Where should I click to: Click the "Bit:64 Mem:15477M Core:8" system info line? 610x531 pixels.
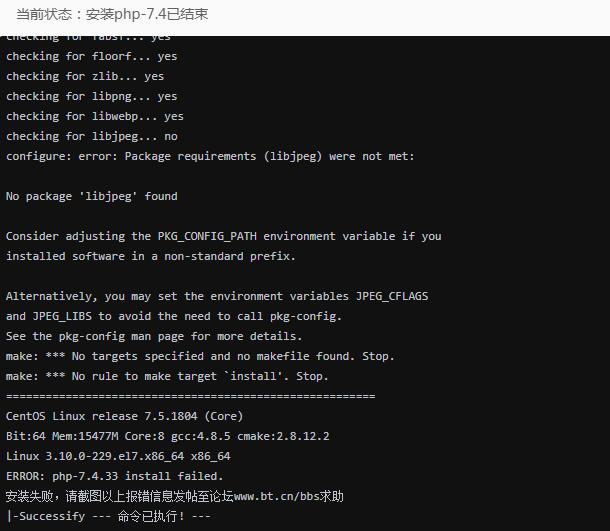[x=167, y=436]
